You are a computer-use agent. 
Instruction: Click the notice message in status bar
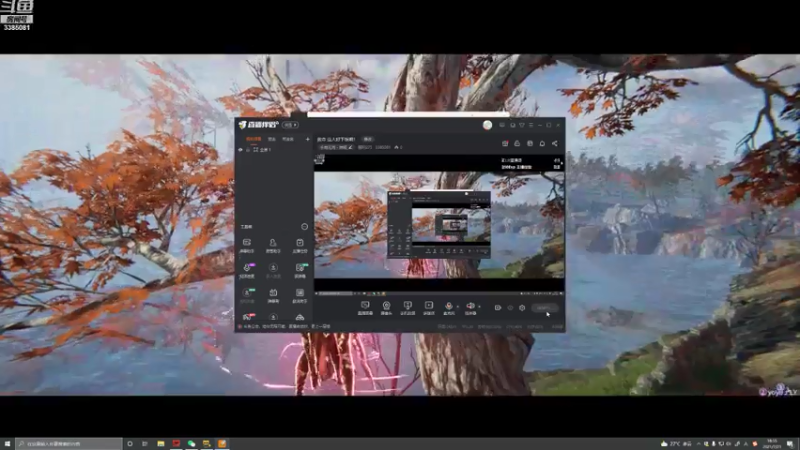[x=285, y=327]
